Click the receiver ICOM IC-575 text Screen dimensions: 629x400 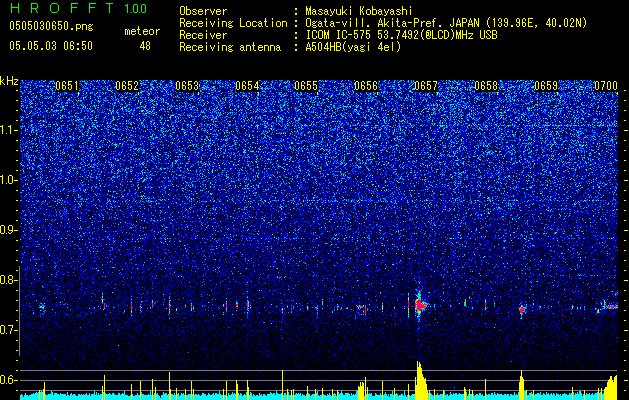point(401,35)
